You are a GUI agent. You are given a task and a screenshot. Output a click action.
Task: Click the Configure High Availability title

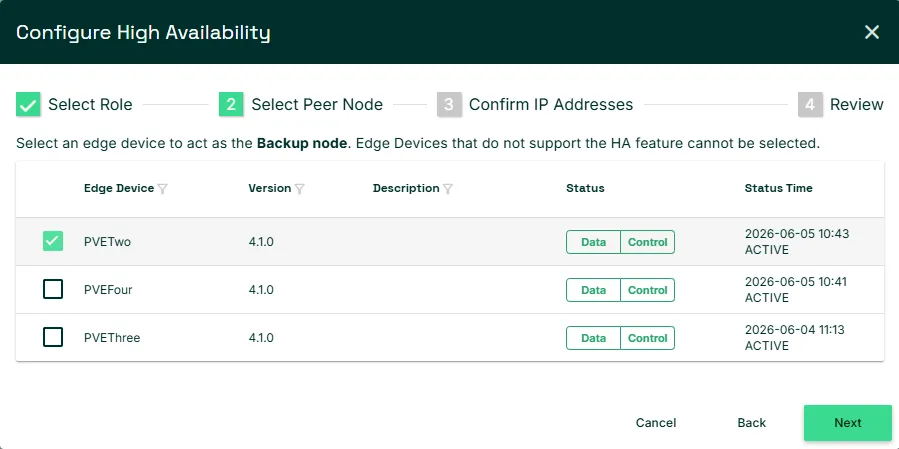point(143,32)
